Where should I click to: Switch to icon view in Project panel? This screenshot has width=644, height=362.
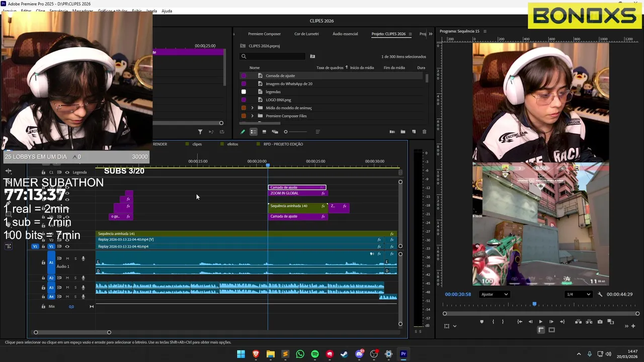(264, 132)
